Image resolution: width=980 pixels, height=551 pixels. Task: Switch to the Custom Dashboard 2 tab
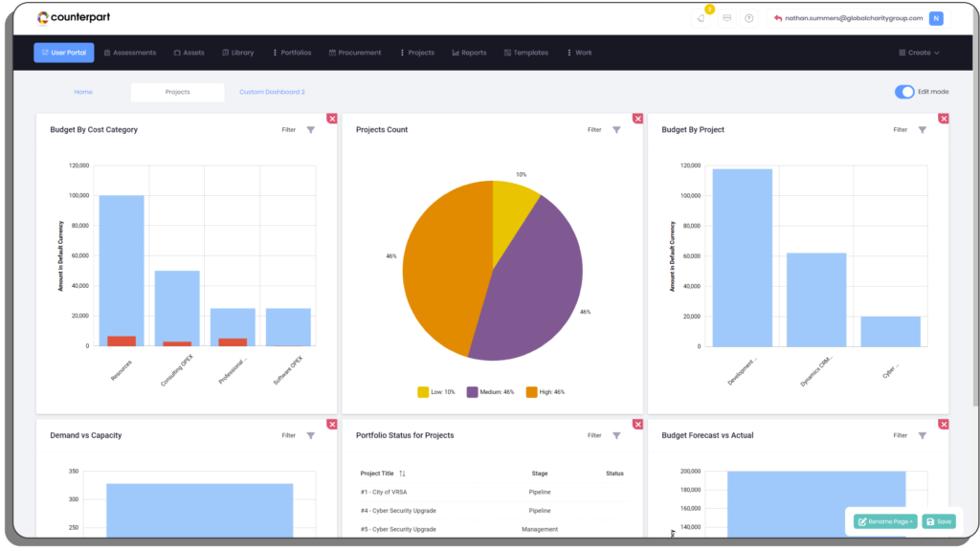point(272,91)
